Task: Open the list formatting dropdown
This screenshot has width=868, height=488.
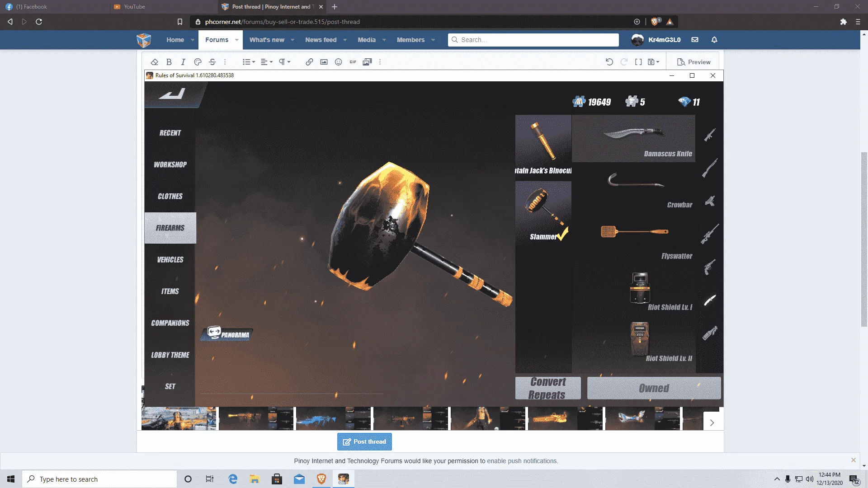Action: click(248, 62)
